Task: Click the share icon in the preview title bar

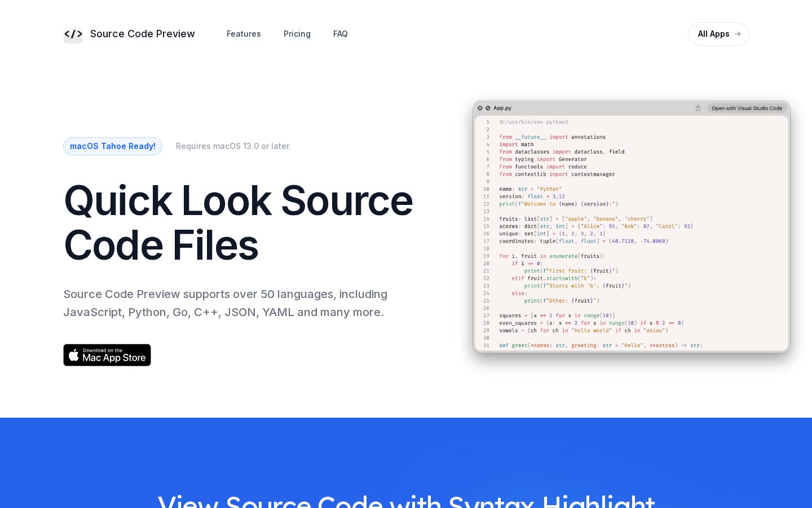Action: pos(698,108)
